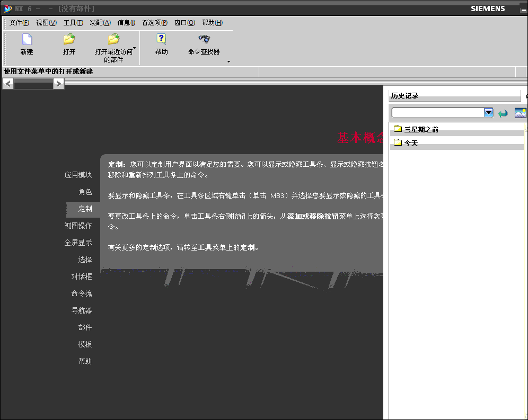
Task: Click the SIEMENS brand text
Action: point(488,9)
